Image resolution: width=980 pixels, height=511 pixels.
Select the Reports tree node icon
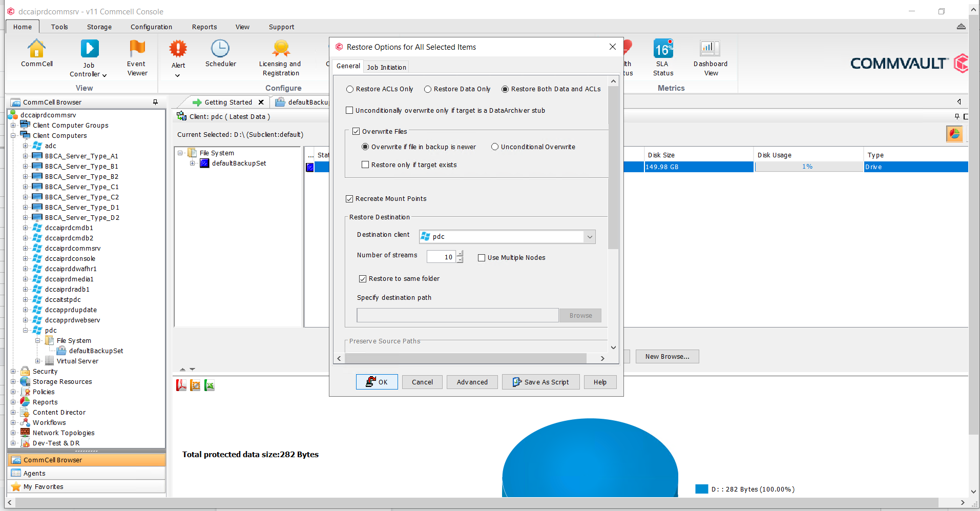(x=25, y=402)
